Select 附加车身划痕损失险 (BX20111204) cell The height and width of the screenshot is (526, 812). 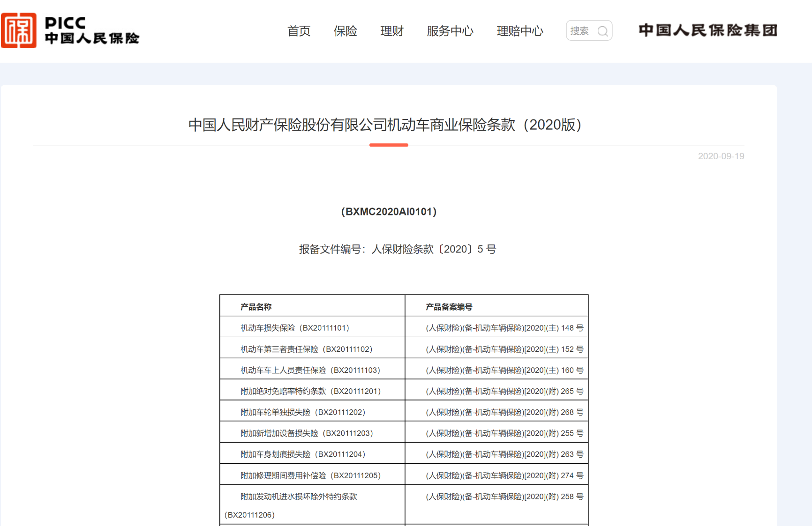[312, 453]
